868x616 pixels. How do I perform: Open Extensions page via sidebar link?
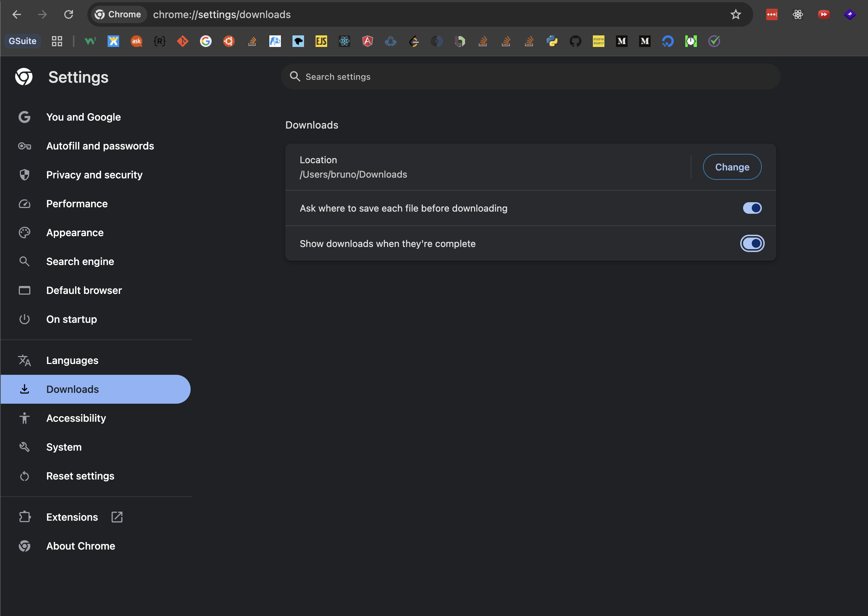[x=72, y=517]
